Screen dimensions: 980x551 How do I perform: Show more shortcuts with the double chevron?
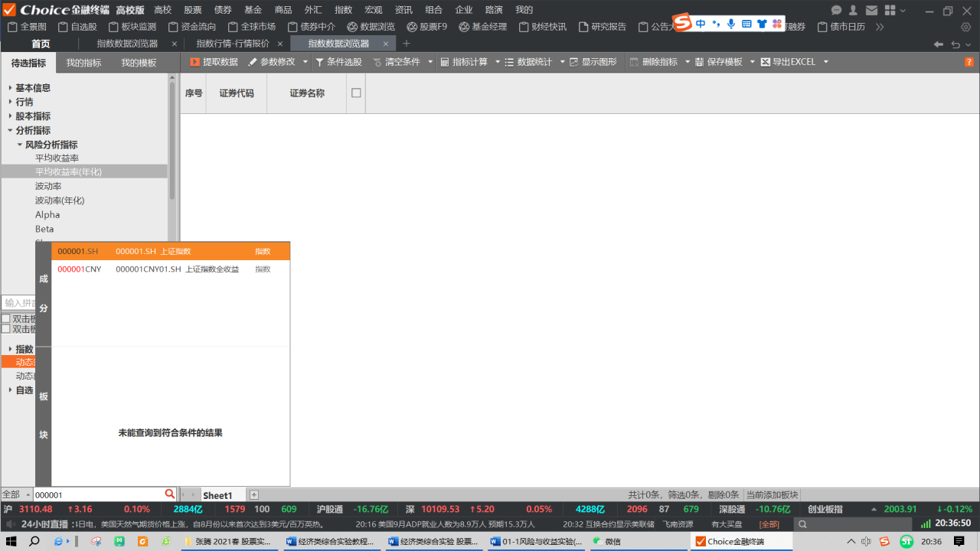[880, 27]
